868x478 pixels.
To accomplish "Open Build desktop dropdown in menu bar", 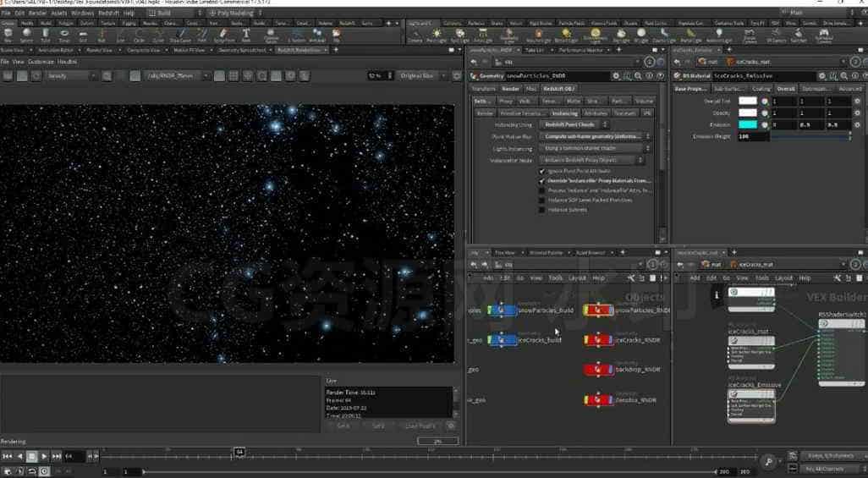I will coord(174,13).
